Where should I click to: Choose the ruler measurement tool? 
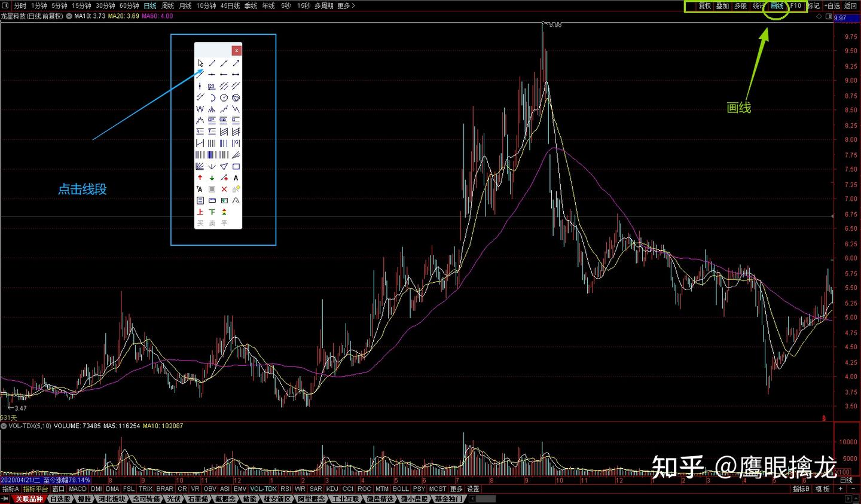tap(212, 200)
